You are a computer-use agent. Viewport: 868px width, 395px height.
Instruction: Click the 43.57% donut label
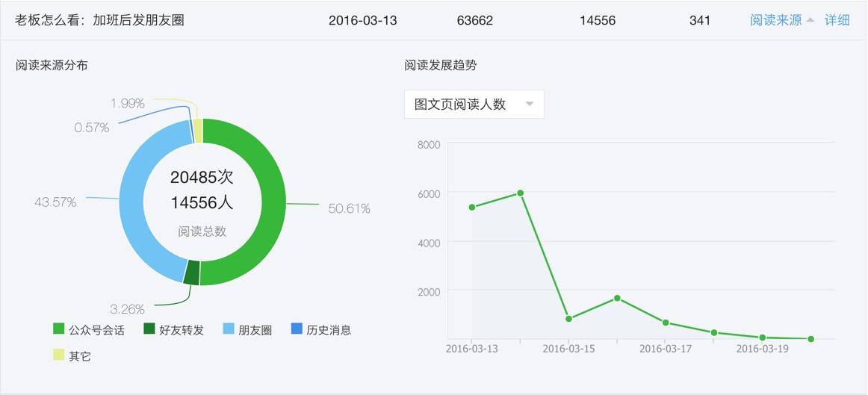[55, 202]
